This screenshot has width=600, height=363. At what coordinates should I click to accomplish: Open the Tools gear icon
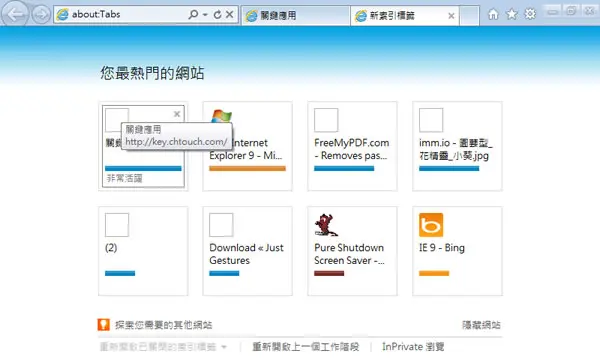(x=530, y=15)
